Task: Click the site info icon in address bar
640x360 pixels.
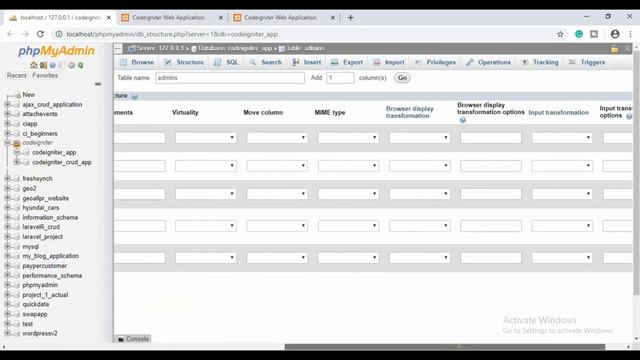Action: (59, 34)
